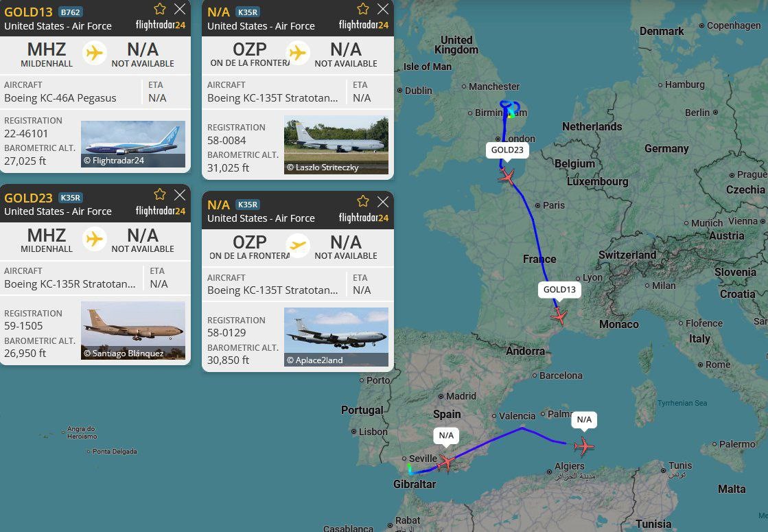Image resolution: width=768 pixels, height=532 pixels.
Task: Open the Aplace2land aircraft photo
Action: pos(336,337)
